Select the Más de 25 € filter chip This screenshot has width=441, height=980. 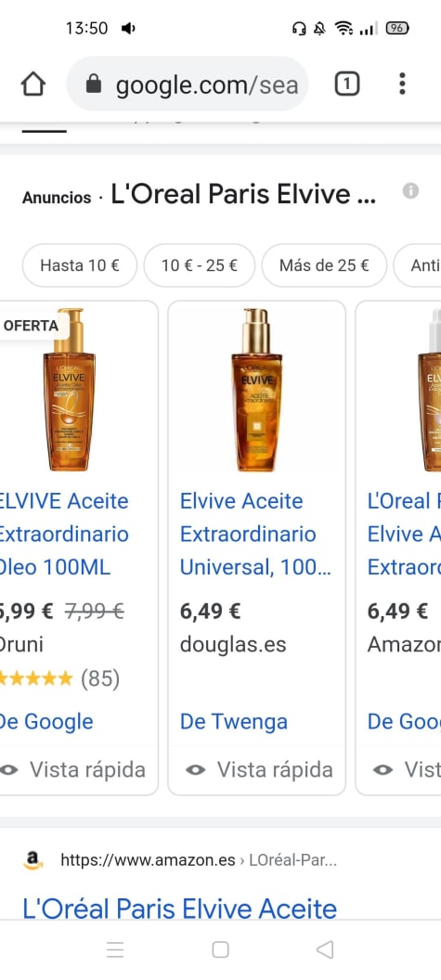[324, 265]
